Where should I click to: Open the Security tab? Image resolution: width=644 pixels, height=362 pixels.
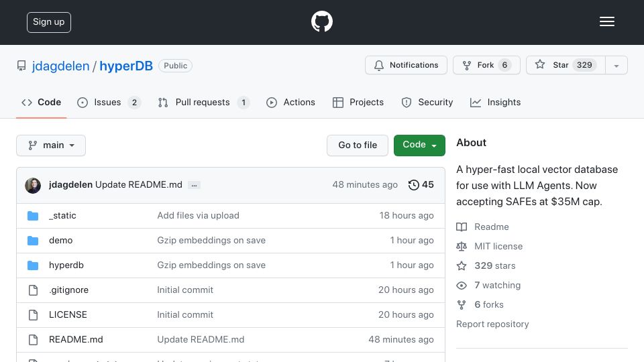tap(427, 102)
